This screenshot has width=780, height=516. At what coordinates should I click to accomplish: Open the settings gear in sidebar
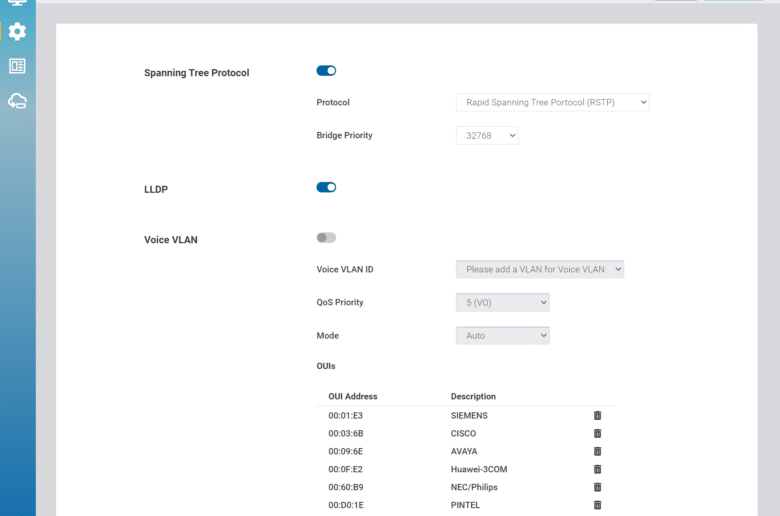(x=17, y=32)
